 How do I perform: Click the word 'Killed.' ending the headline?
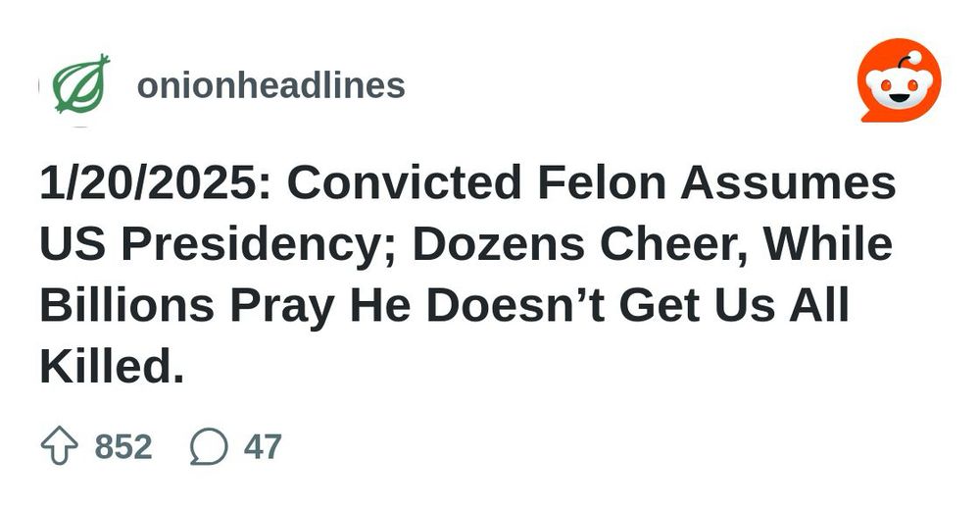(112, 367)
